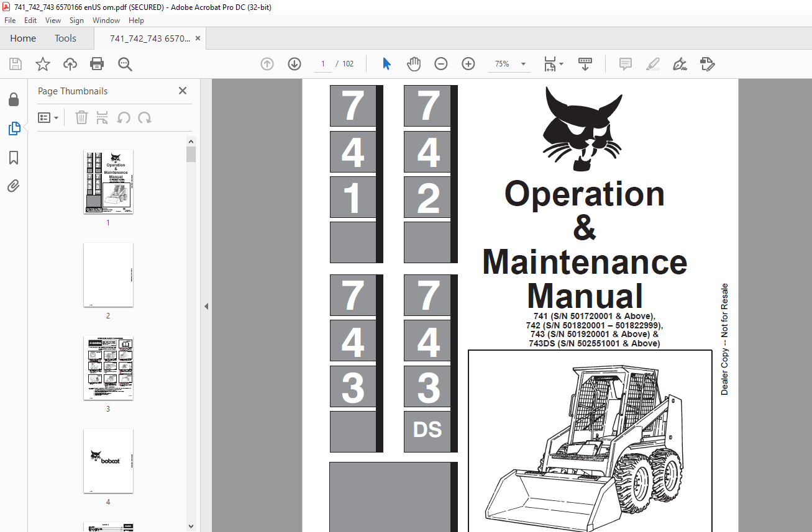Click the "741 (S/N 501720001 & Above)," line

click(x=594, y=315)
